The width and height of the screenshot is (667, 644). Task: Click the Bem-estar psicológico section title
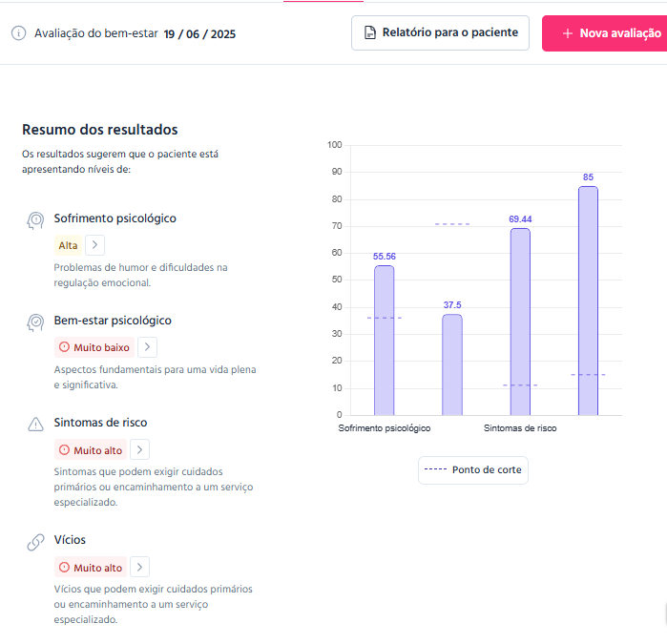[113, 321]
